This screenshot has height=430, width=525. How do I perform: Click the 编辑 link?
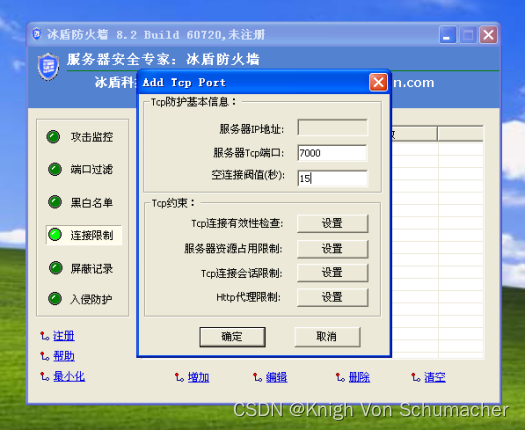pos(276,377)
